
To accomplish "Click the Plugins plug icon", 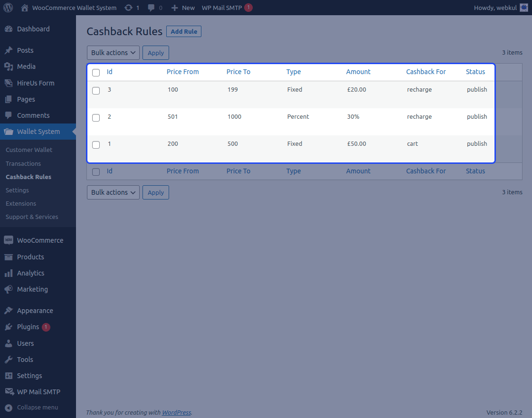I will coord(9,327).
